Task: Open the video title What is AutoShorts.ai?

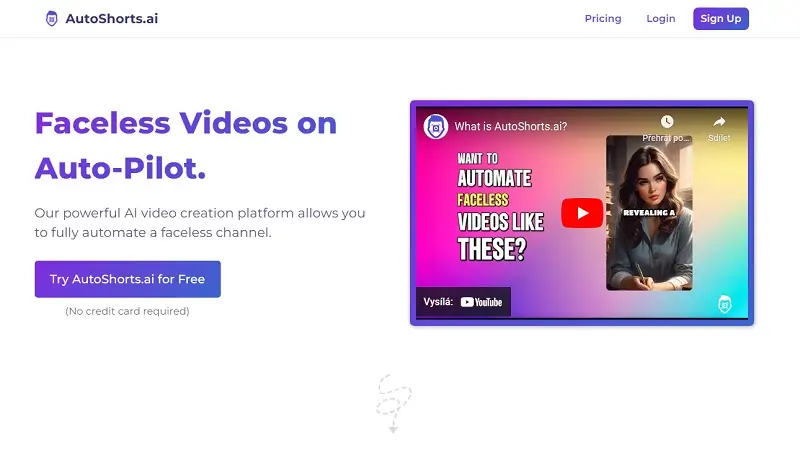Action: (x=511, y=126)
